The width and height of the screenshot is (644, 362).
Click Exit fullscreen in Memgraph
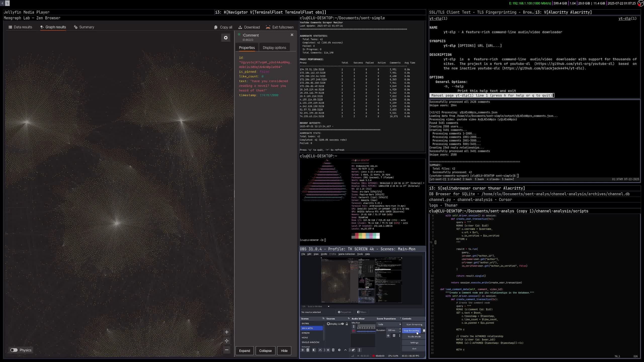pos(280,27)
